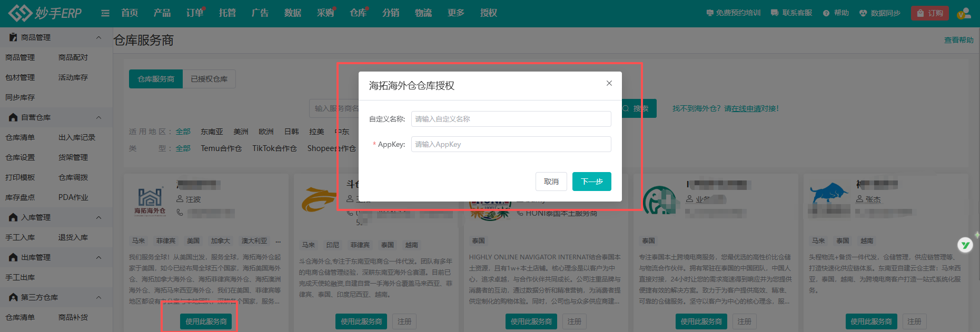Viewport: 980px width, 332px height.
Task: Toggle the hamburger sidebar menu icon
Action: click(105, 13)
